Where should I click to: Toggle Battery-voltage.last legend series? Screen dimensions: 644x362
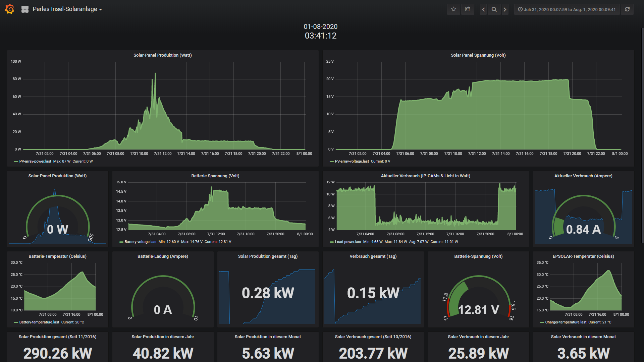tap(140, 242)
